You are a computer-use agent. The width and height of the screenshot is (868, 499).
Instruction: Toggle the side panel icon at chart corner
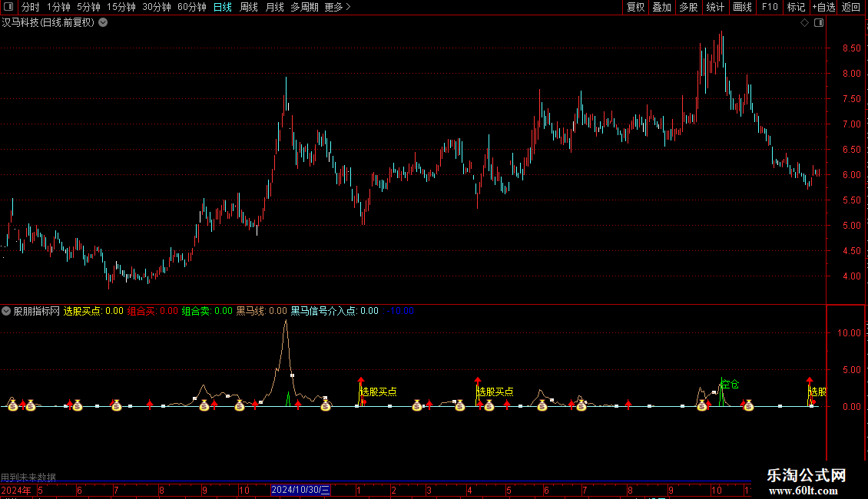[x=819, y=23]
